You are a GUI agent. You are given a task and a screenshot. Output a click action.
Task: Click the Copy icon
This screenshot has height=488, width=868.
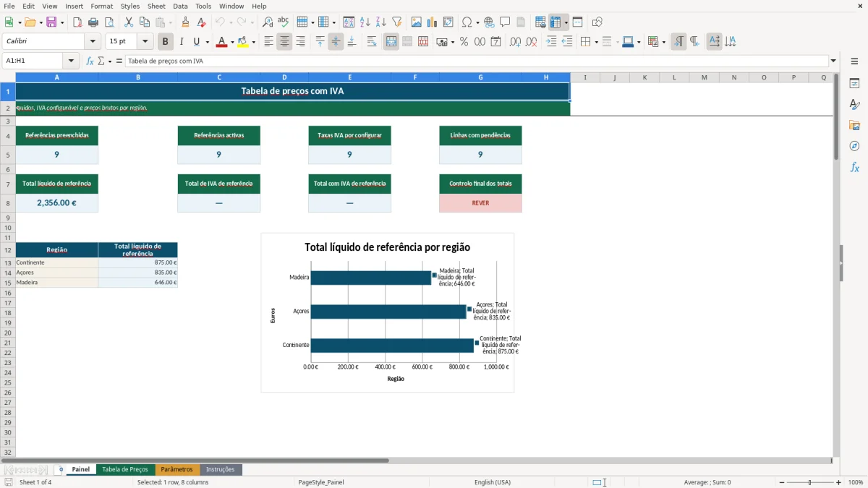click(145, 22)
